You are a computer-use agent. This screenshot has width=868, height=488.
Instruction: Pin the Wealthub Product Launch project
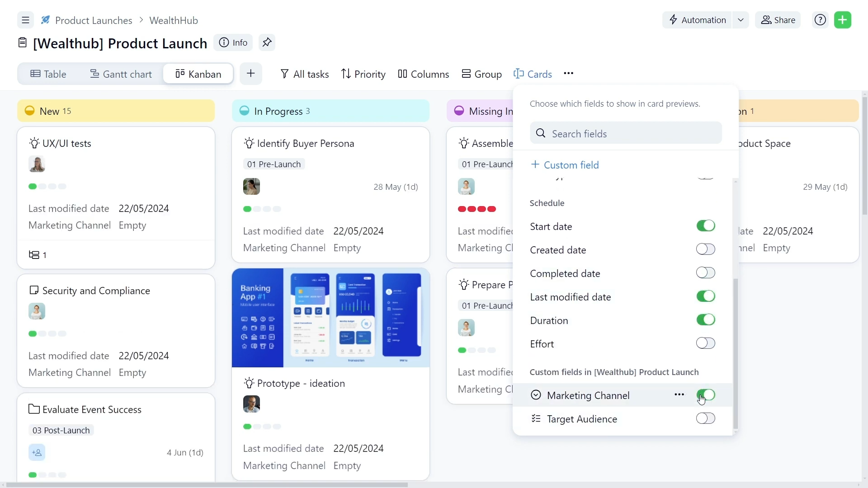(x=267, y=42)
